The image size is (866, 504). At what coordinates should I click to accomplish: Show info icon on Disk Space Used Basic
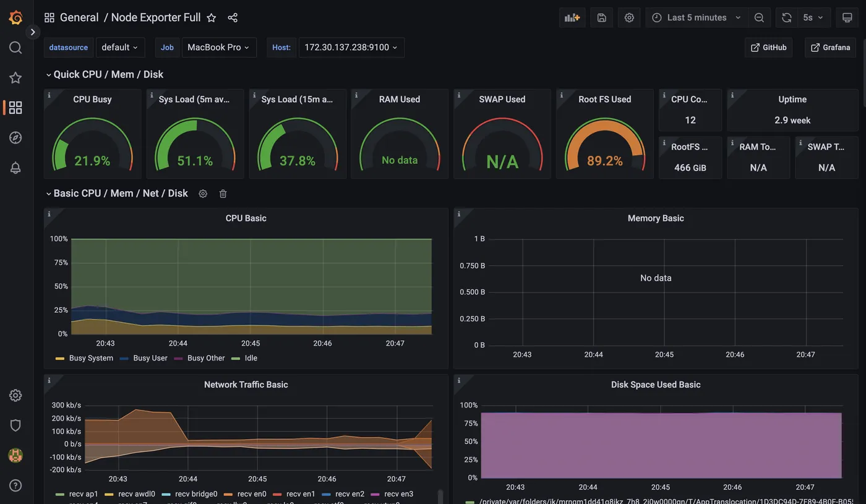(x=459, y=380)
